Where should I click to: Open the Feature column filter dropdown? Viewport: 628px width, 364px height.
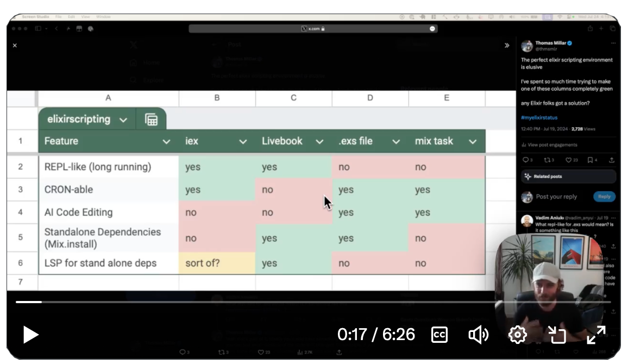click(166, 141)
